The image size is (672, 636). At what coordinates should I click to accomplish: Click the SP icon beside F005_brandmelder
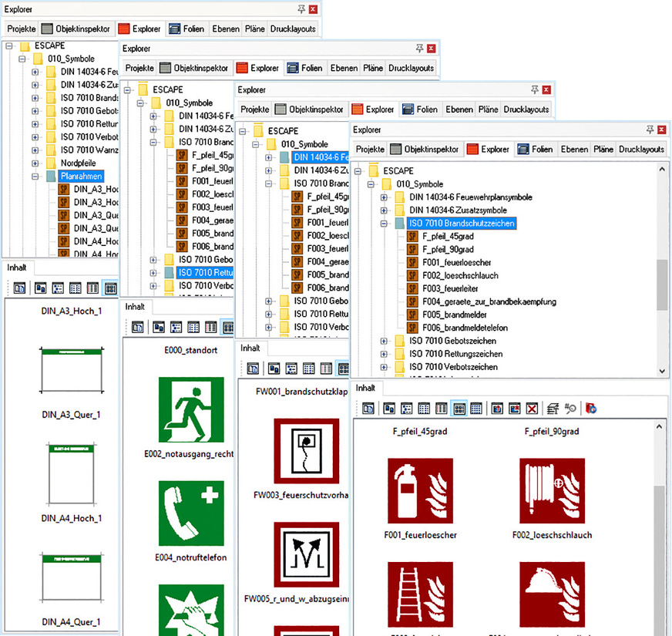(413, 315)
